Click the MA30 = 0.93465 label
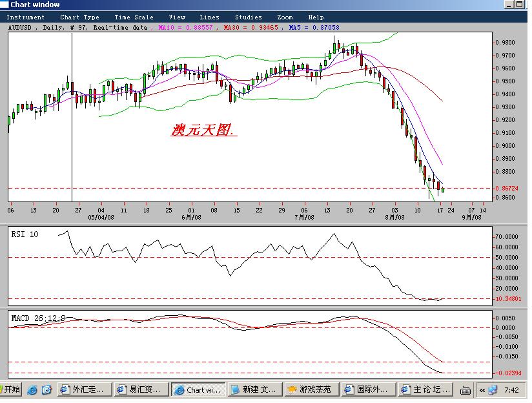Screen dimensions: 532x403 (x=251, y=28)
